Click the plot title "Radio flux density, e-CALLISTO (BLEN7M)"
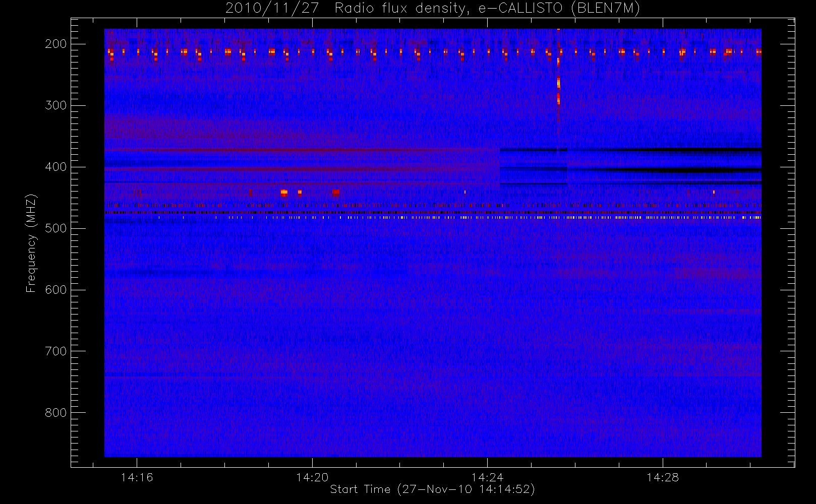Viewport: 816px width, 504px height. click(x=487, y=9)
